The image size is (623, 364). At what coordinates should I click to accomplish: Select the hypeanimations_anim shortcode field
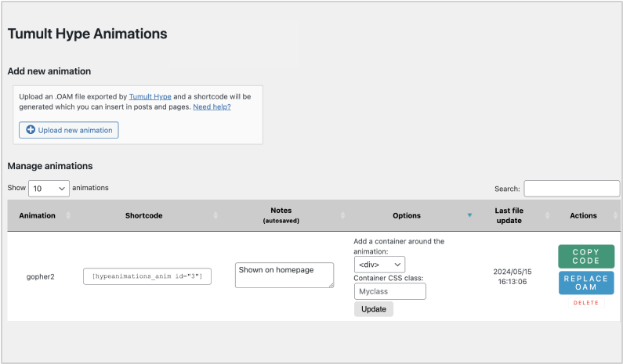pyautogui.click(x=147, y=276)
